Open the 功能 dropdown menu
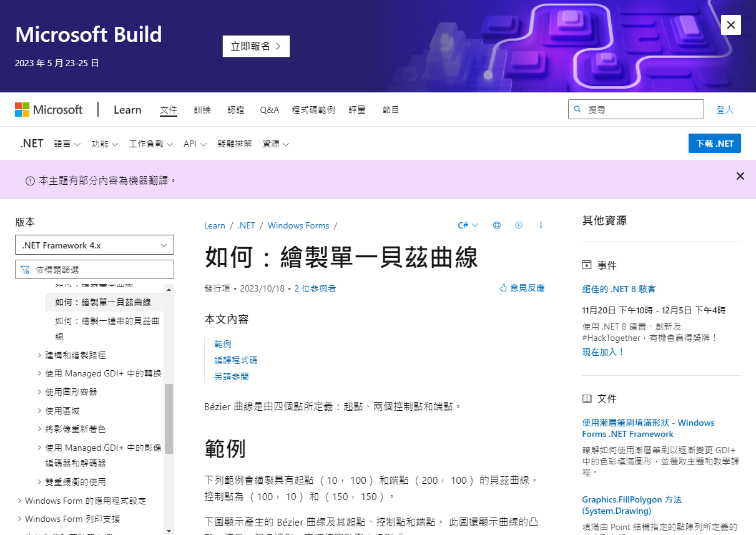The image size is (756, 535). pyautogui.click(x=105, y=144)
